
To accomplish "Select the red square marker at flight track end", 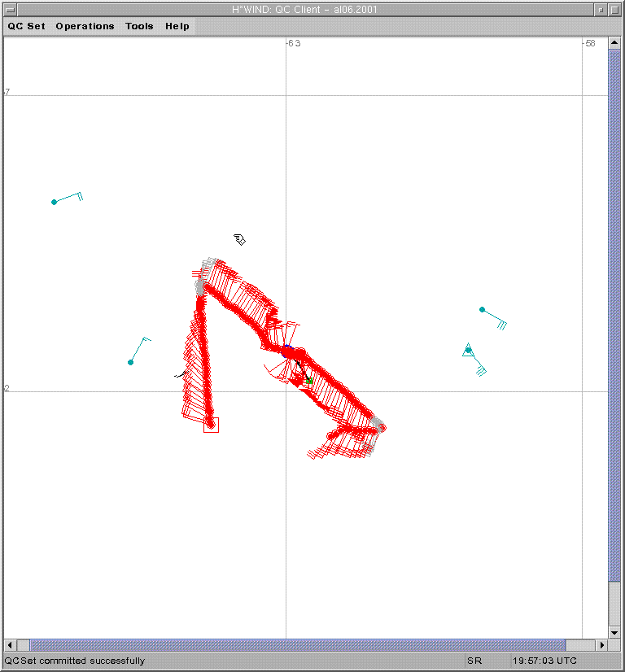I will coord(211,425).
